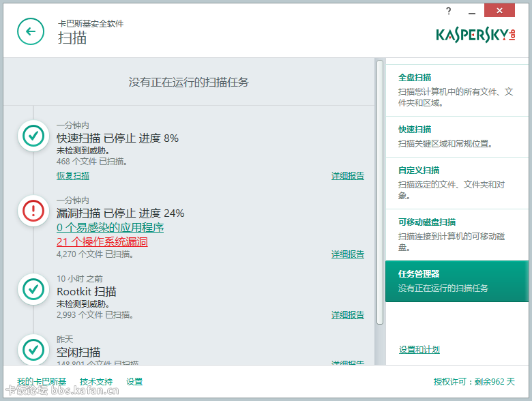Click the green checkmark icon for 快速扫描
Screen dimensions: 532x401
(x=33, y=136)
